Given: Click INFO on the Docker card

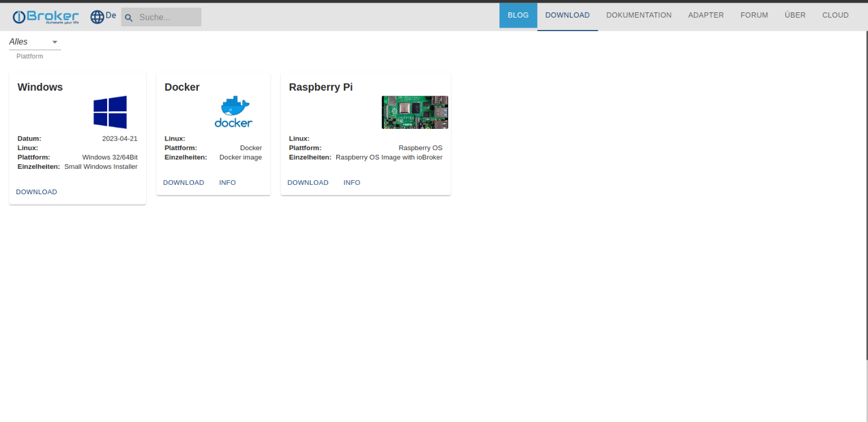Looking at the screenshot, I should pyautogui.click(x=227, y=182).
